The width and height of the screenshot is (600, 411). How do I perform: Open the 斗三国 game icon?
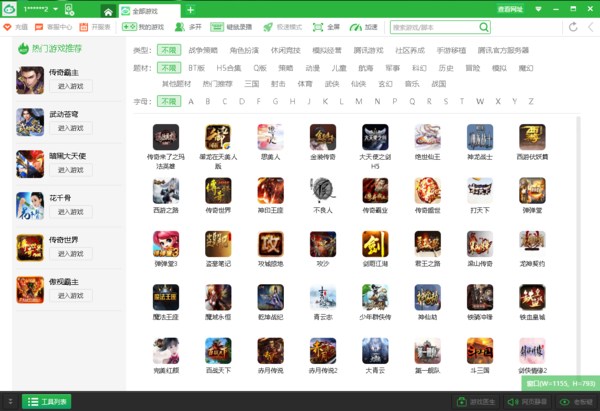[480, 351]
